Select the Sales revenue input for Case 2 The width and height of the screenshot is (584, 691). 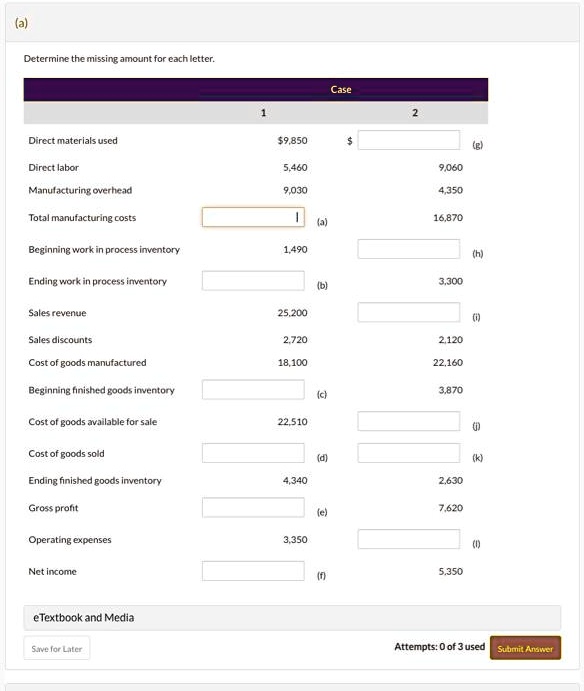(x=409, y=312)
